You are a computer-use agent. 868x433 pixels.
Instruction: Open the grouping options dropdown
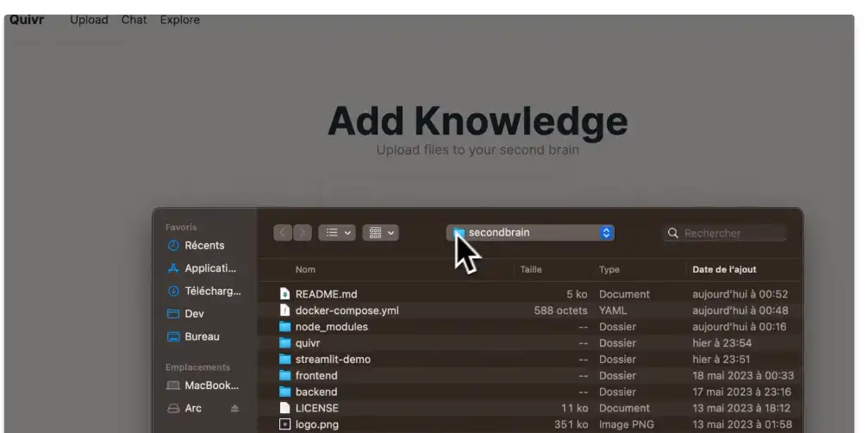380,233
